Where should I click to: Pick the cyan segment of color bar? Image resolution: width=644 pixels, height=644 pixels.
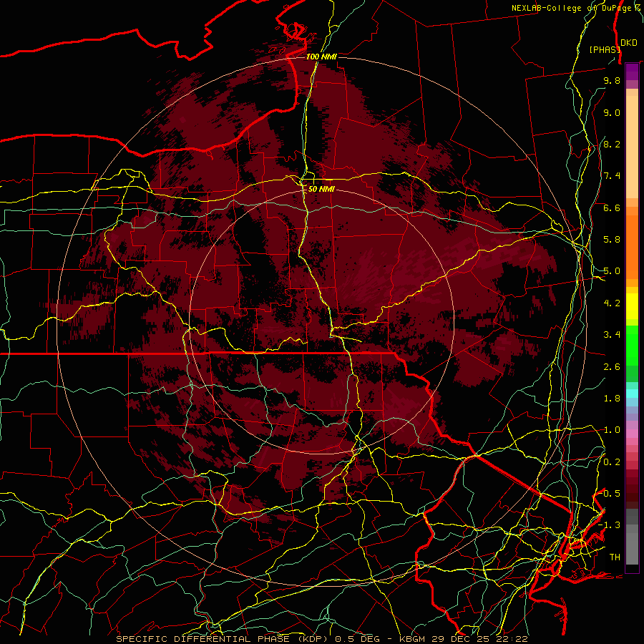(x=632, y=394)
